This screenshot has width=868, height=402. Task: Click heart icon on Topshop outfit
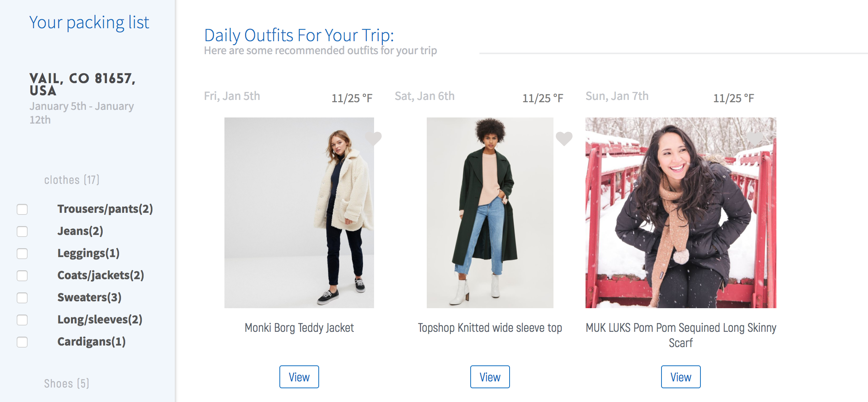click(564, 138)
